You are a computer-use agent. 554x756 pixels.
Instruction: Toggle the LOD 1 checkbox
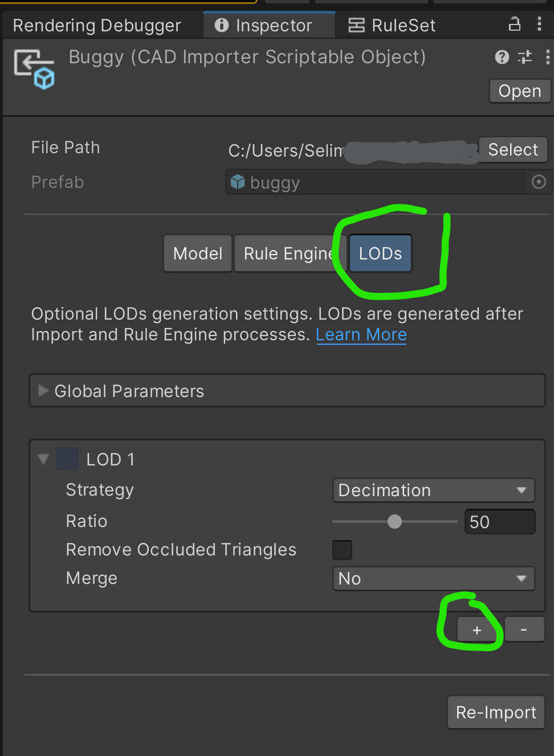click(x=67, y=459)
